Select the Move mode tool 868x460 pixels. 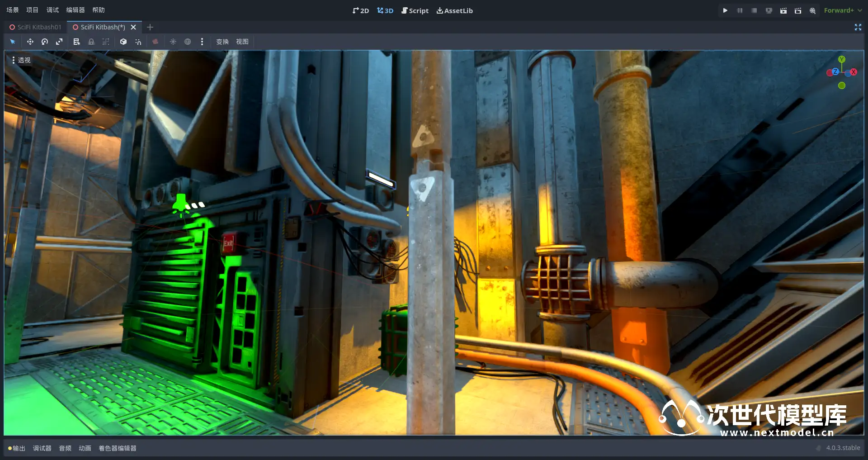pyautogui.click(x=30, y=42)
